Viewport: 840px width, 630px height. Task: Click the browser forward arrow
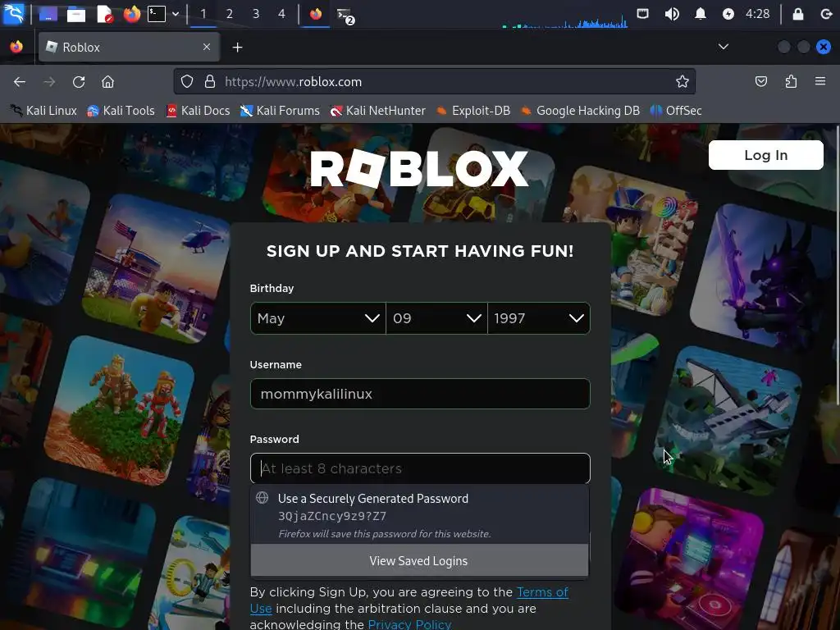click(49, 81)
